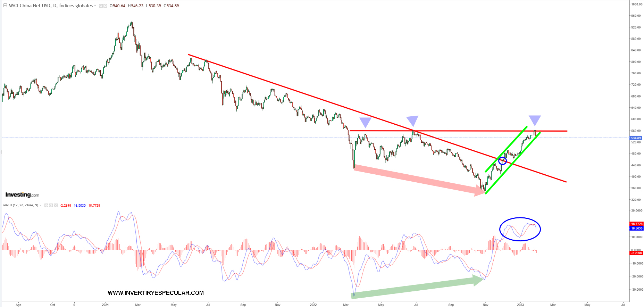Collapse the MSCI China Net USD legend

[x=5, y=6]
